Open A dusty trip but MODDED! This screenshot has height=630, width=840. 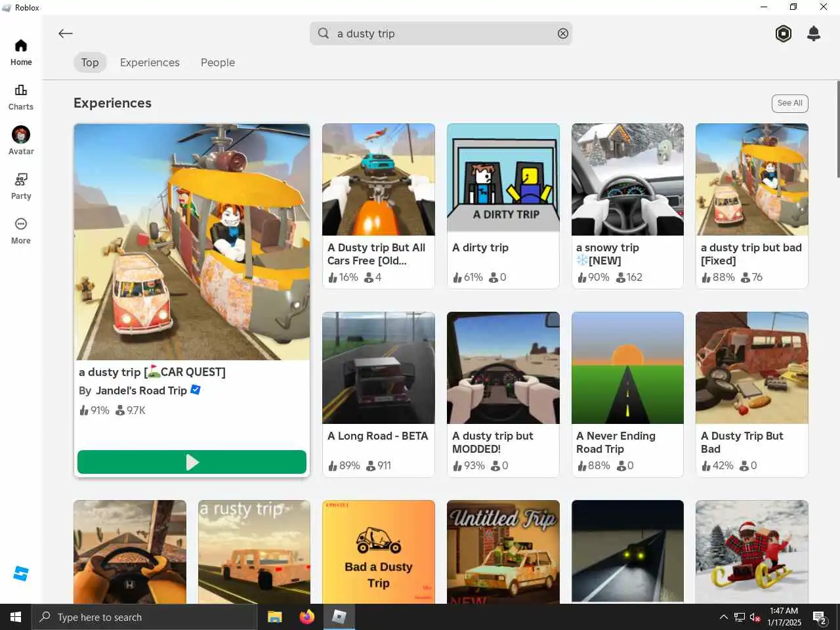[503, 394]
